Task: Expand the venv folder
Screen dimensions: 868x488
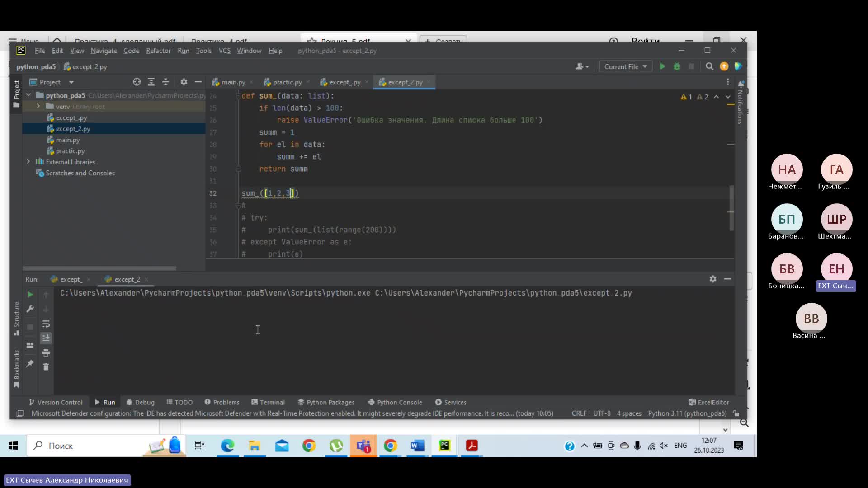Action: [38, 106]
